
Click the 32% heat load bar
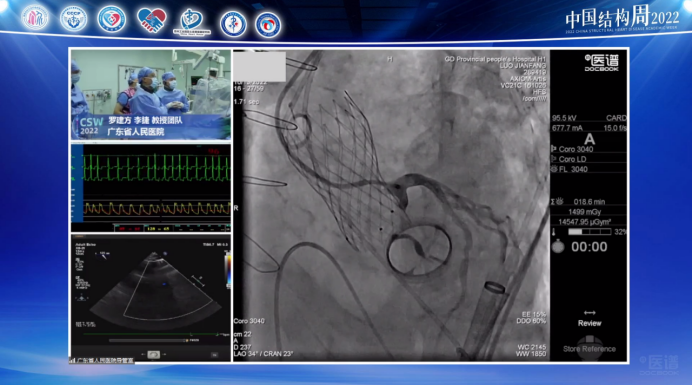coord(590,232)
